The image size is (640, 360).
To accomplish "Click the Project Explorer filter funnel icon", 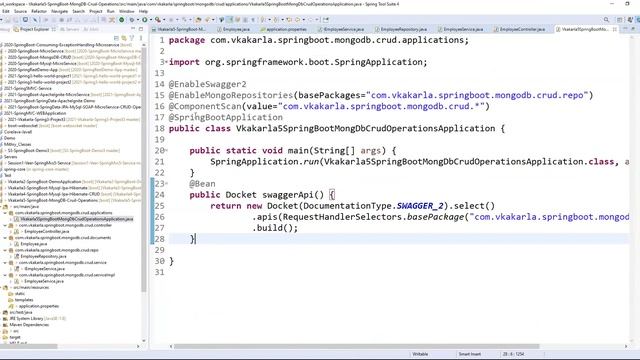I will pyautogui.click(x=131, y=38).
